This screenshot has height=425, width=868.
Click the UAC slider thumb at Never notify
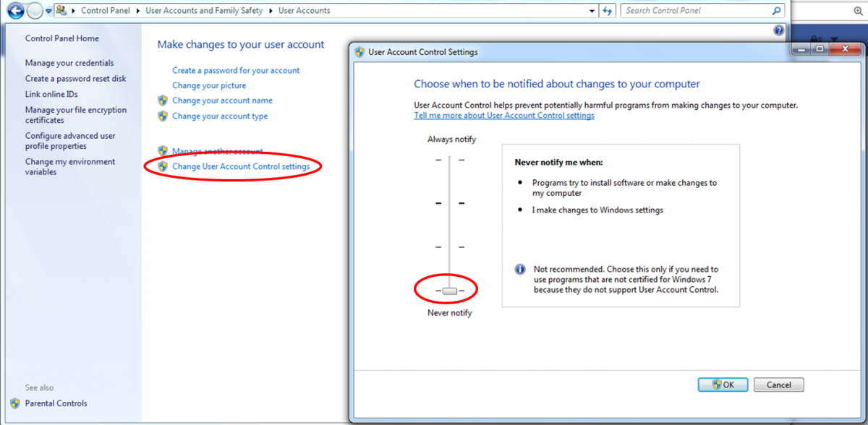tap(450, 291)
